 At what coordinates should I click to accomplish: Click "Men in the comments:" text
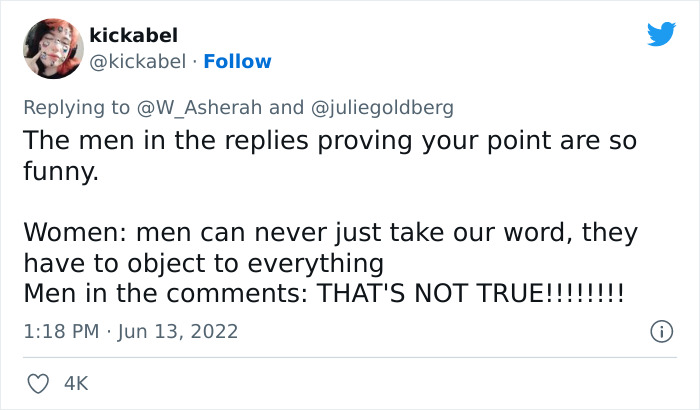click(x=163, y=294)
